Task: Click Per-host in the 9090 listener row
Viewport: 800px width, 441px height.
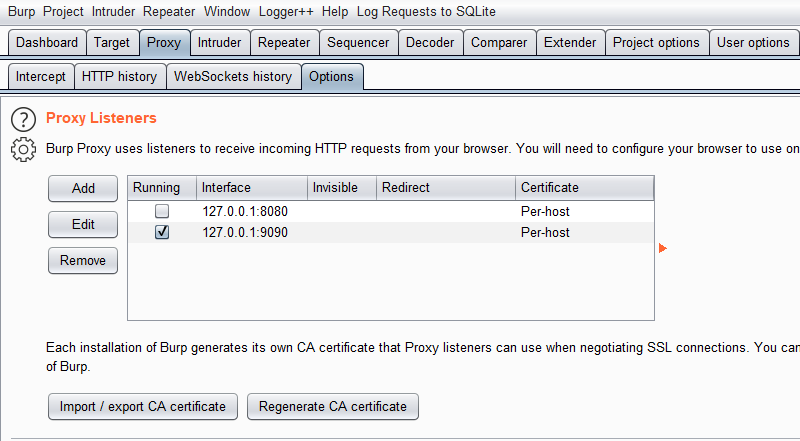Action: pos(545,232)
